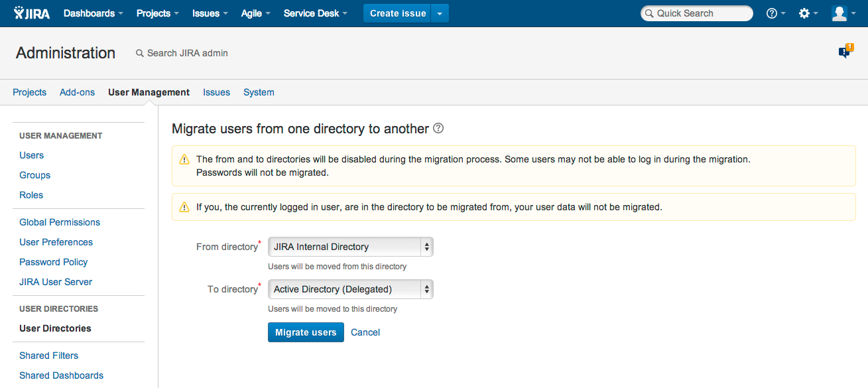868x388 pixels.
Task: Click the Search JIRA admin magnifier icon
Action: coord(139,53)
